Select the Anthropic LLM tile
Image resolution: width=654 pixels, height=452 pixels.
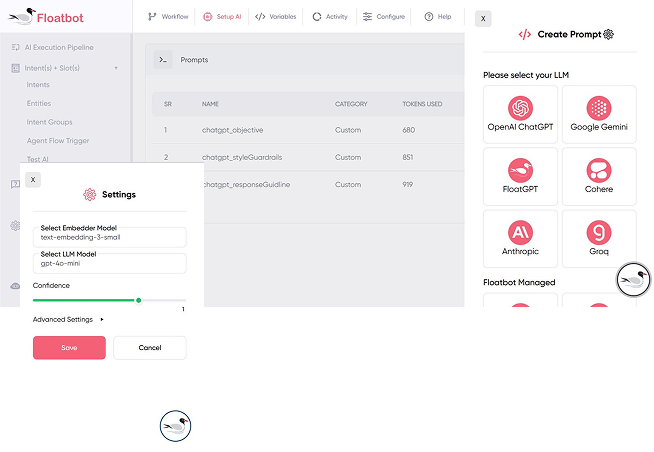pyautogui.click(x=520, y=238)
